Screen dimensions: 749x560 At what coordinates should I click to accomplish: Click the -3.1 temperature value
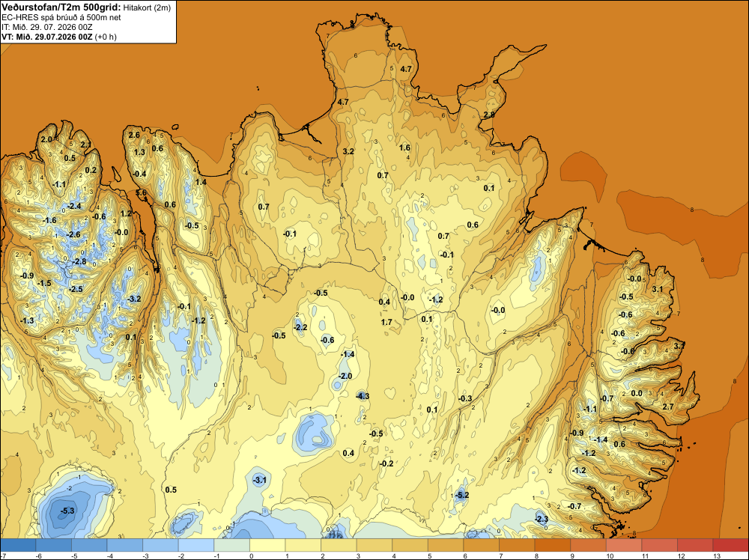(258, 480)
